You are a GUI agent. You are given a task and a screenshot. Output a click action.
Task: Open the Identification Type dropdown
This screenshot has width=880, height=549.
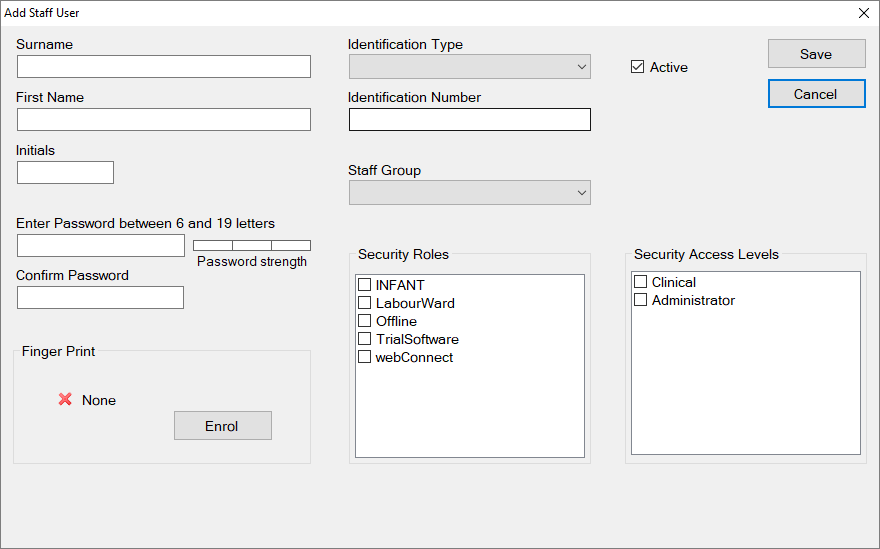click(x=470, y=67)
